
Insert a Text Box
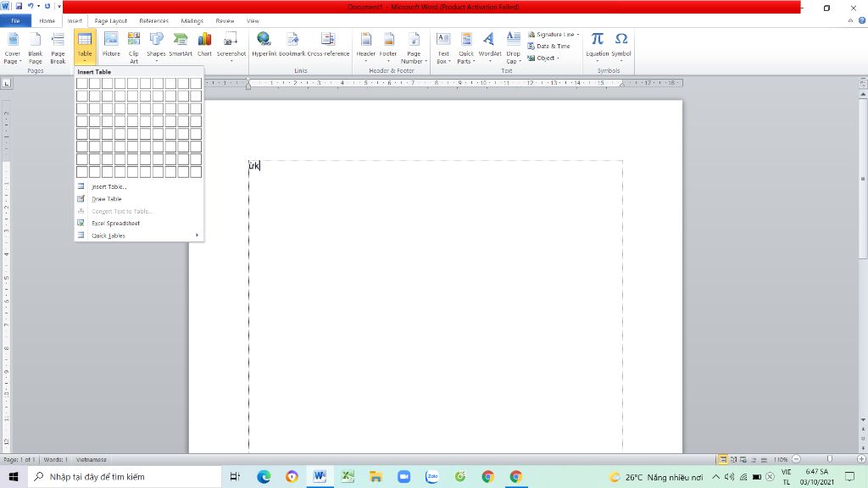coord(443,47)
